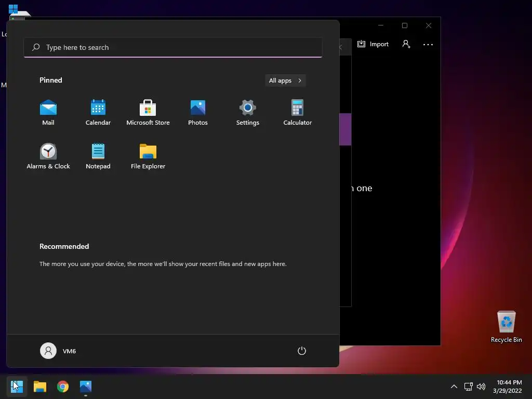This screenshot has height=399, width=532.
Task: Click the power button icon
Action: coord(302,351)
